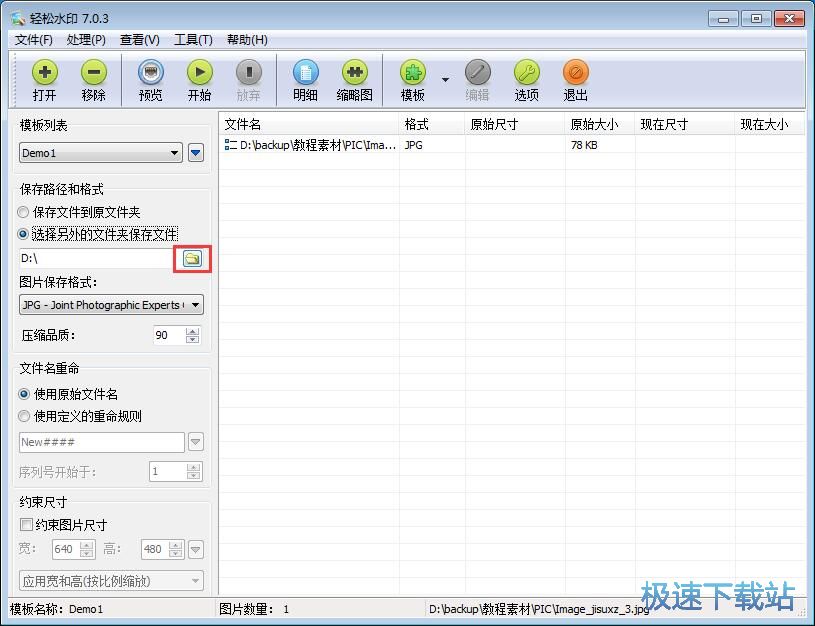Image resolution: width=815 pixels, height=626 pixels.
Task: Click 图片数量: 1 in status bar
Action: [254, 609]
